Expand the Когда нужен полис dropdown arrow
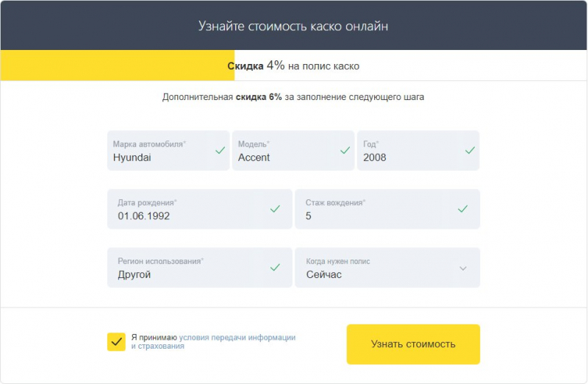This screenshot has width=588, height=384. tap(463, 269)
